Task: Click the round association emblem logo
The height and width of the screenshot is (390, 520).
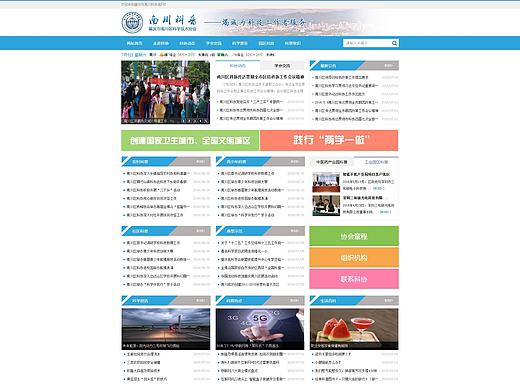Action: point(132,23)
